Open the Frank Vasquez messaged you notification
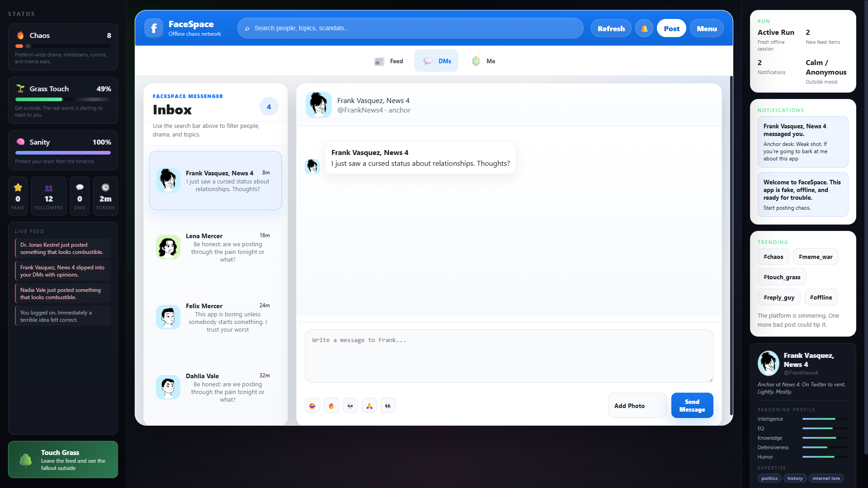This screenshot has width=868, height=488. coord(803,142)
